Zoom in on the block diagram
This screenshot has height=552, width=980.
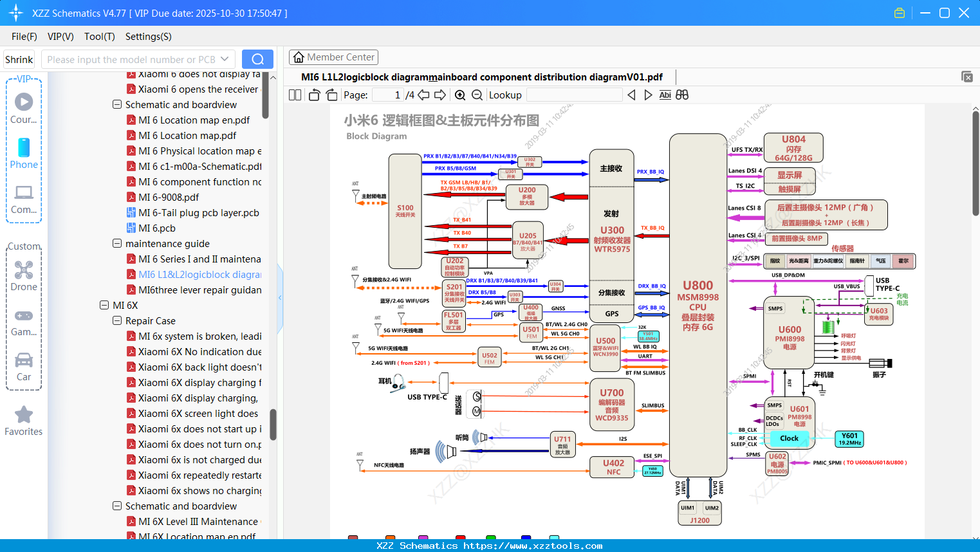459,94
